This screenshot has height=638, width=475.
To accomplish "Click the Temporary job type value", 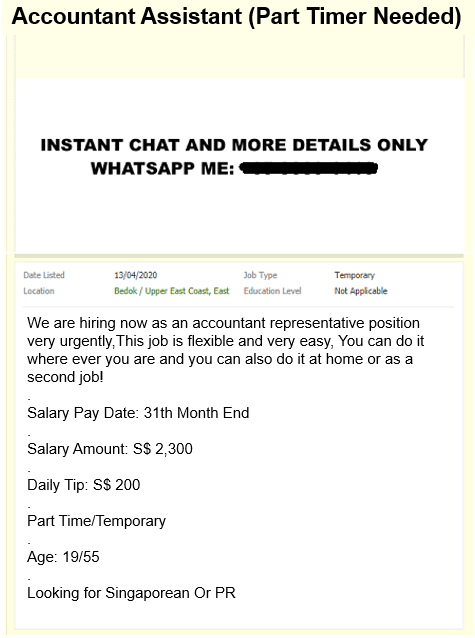I will click(x=355, y=275).
